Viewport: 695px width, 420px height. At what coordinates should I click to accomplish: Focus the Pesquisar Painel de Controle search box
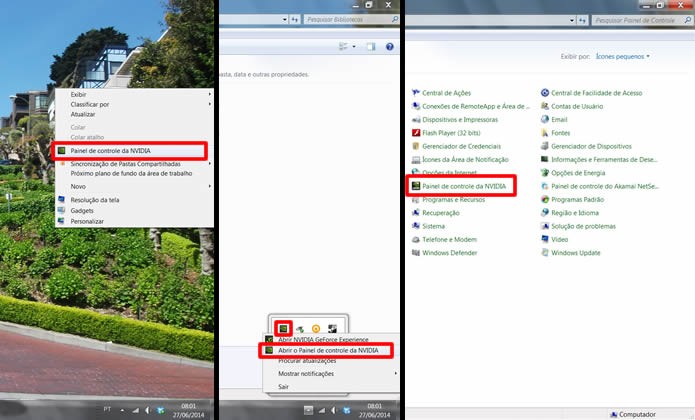point(642,20)
